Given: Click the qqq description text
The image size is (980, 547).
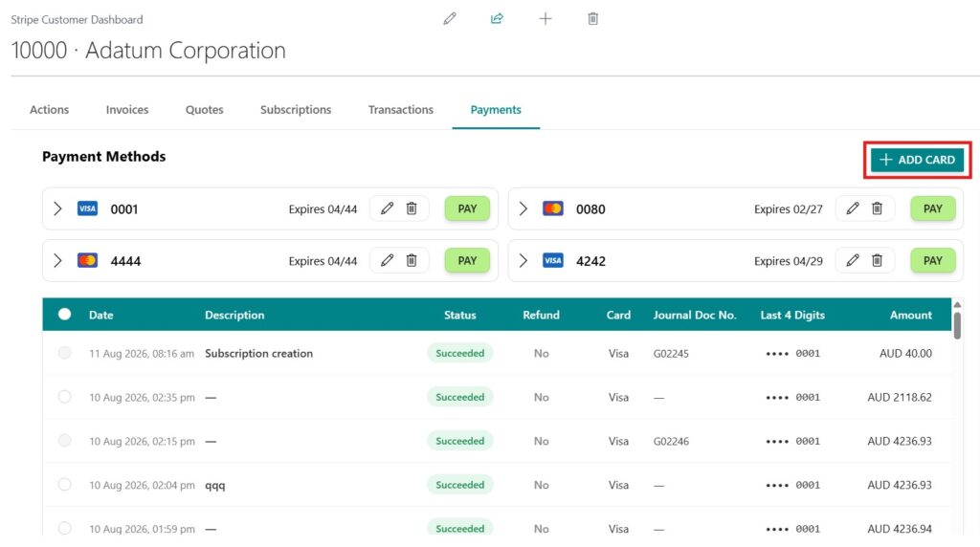Looking at the screenshot, I should point(215,485).
